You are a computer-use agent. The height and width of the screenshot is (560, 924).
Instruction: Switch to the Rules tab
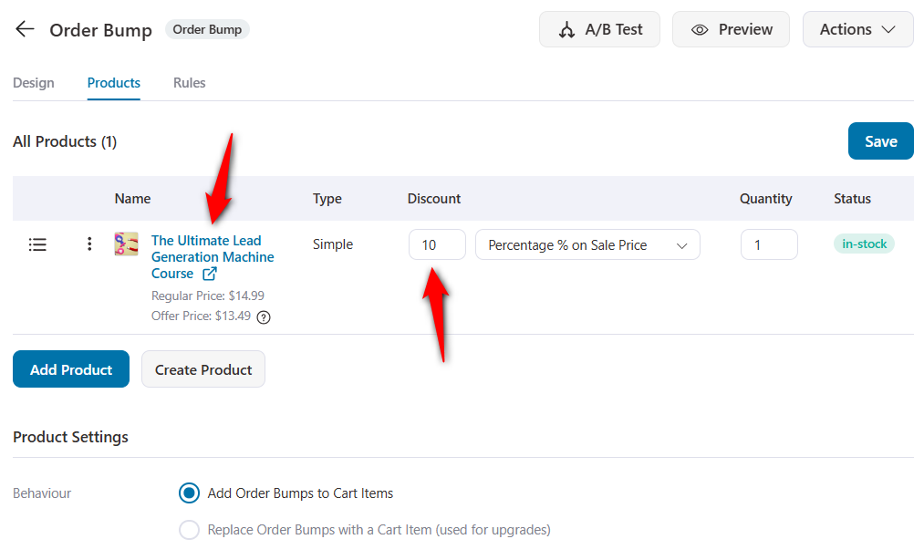(x=189, y=83)
